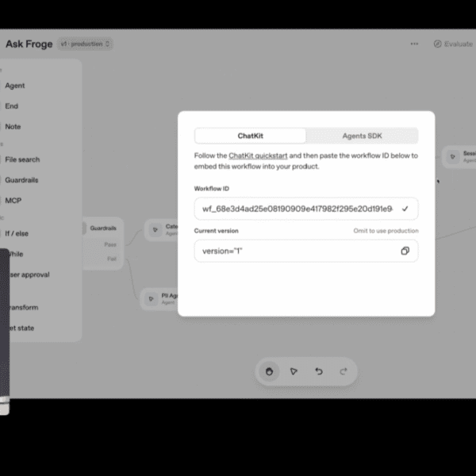
Task: Click the undo arrow button
Action: tap(319, 370)
